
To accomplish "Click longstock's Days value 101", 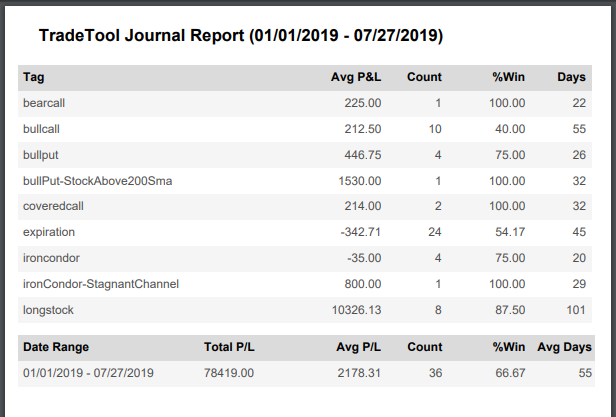I will point(576,310).
